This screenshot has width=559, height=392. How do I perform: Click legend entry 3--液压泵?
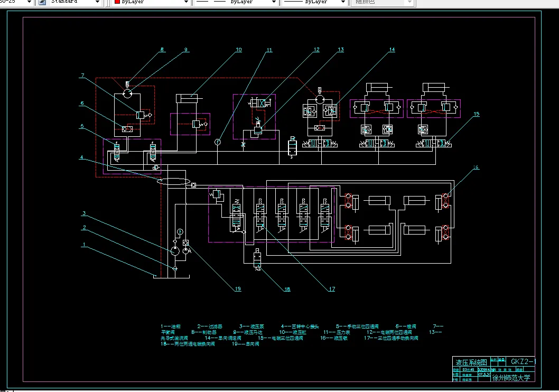click(x=251, y=326)
